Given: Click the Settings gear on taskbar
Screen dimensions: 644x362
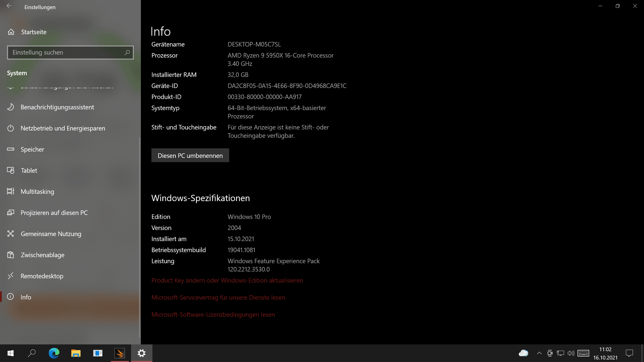Looking at the screenshot, I should (142, 353).
